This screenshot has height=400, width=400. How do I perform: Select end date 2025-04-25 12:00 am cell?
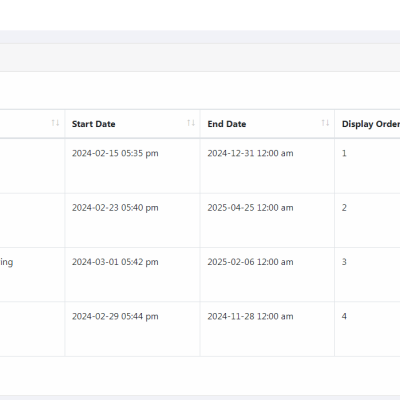[x=250, y=208]
